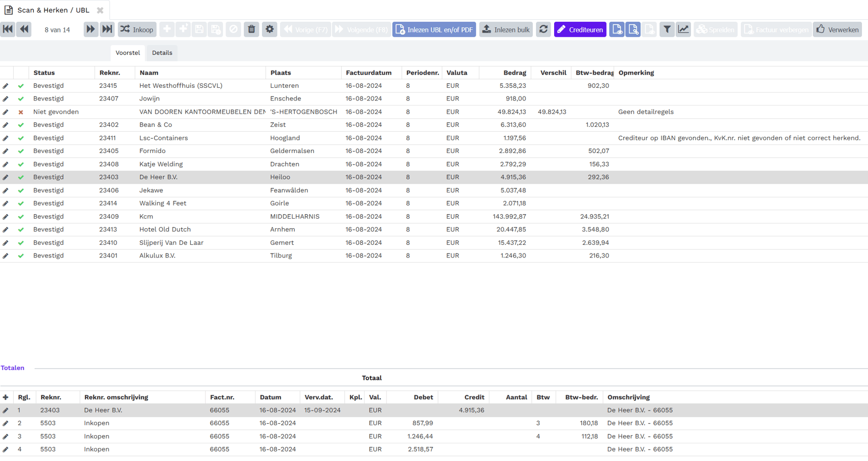The width and height of the screenshot is (868, 461).
Task: Jump to the first record
Action: tap(8, 29)
